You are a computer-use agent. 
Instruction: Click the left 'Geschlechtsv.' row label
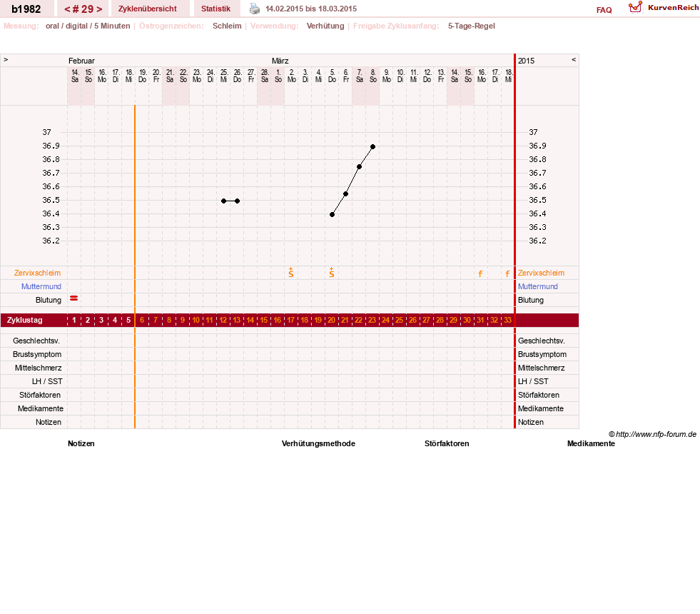point(36,341)
